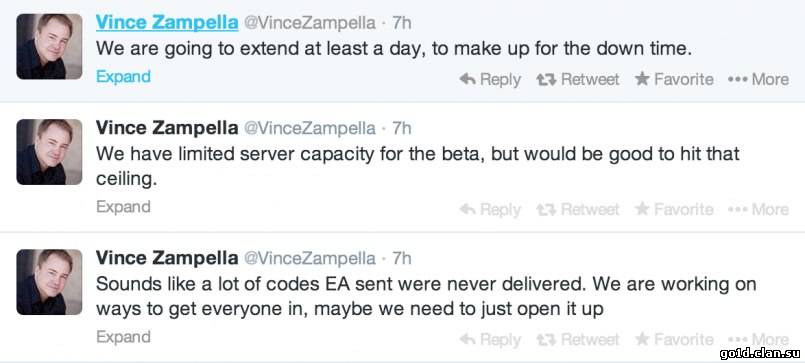Favorite the 'limited server capacity' tweet

(674, 209)
